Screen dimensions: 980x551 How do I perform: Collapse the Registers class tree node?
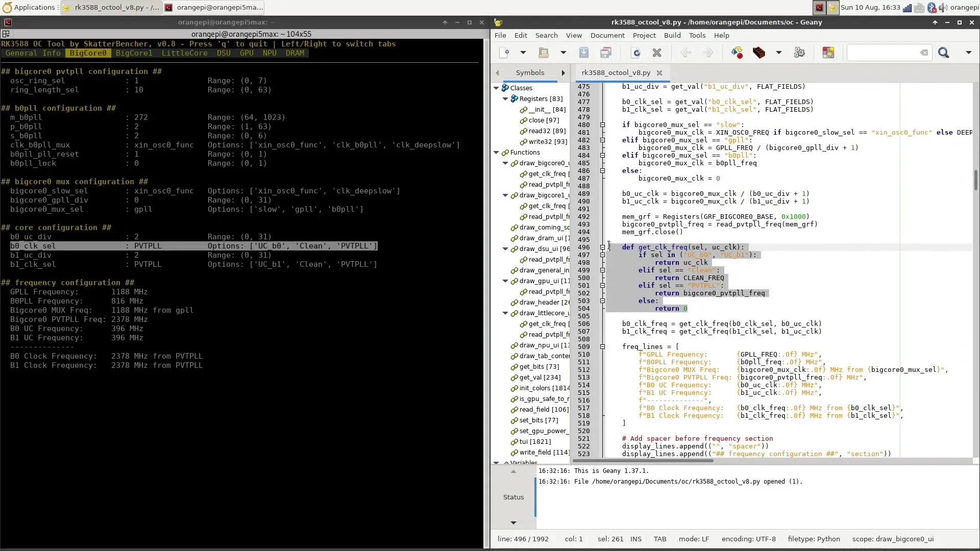pyautogui.click(x=505, y=99)
